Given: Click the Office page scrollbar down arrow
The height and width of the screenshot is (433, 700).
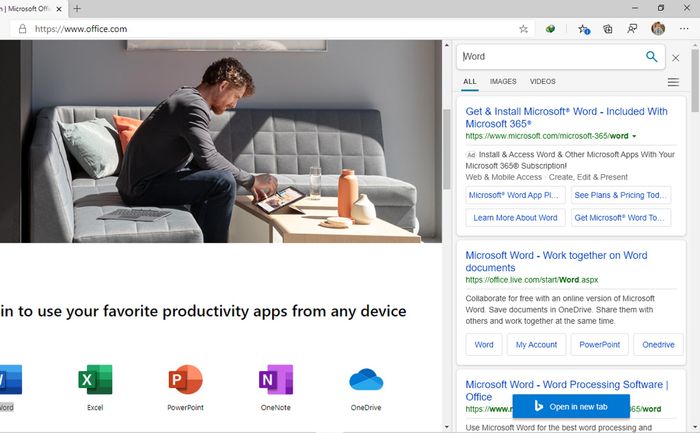Looking at the screenshot, I should pos(446,427).
